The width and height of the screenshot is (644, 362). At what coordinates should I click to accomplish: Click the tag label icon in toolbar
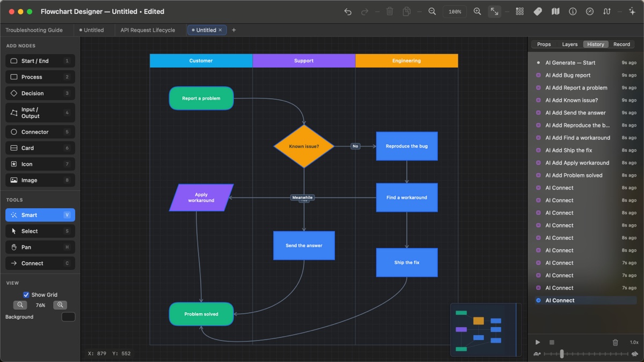tap(538, 11)
